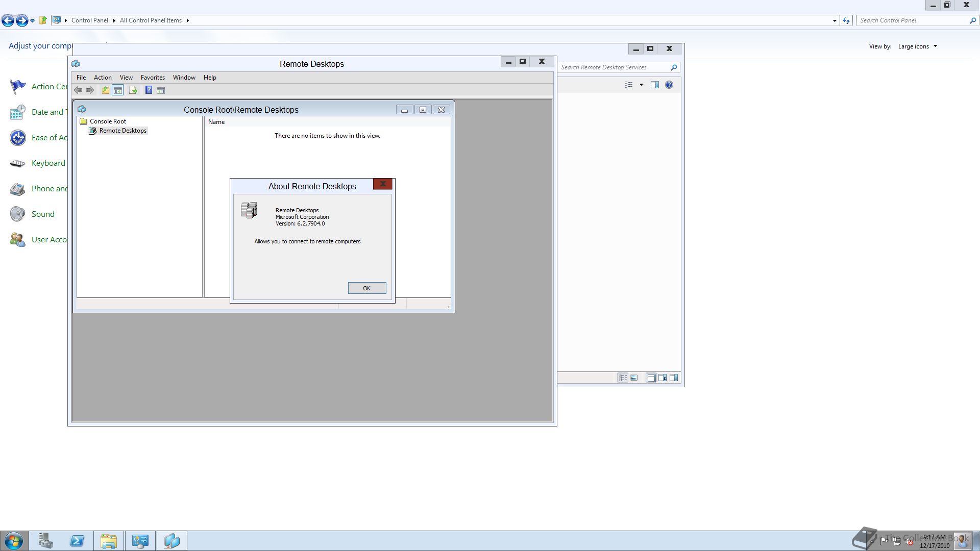Open Ease of Access Center item
This screenshot has width=980, height=551.
point(39,138)
